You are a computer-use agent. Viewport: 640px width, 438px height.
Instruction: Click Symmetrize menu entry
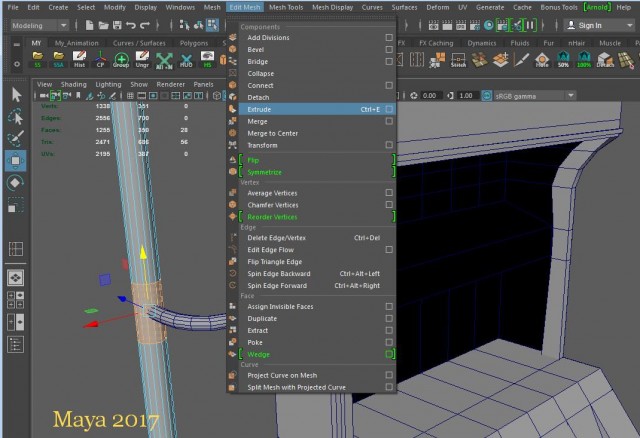[264, 172]
